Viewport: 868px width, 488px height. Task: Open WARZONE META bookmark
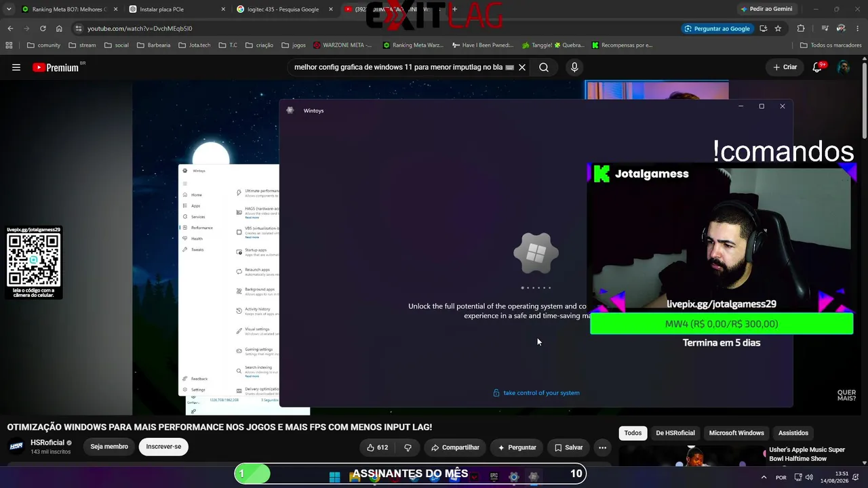[343, 45]
